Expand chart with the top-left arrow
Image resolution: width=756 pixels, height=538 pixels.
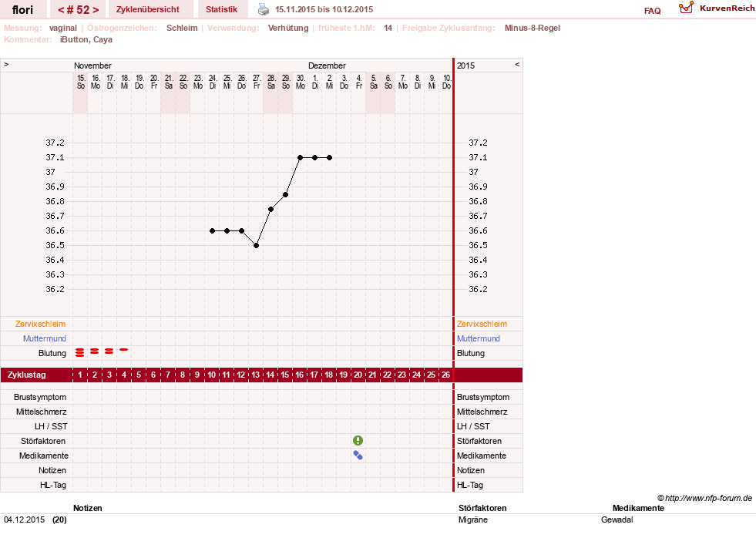pos(6,64)
